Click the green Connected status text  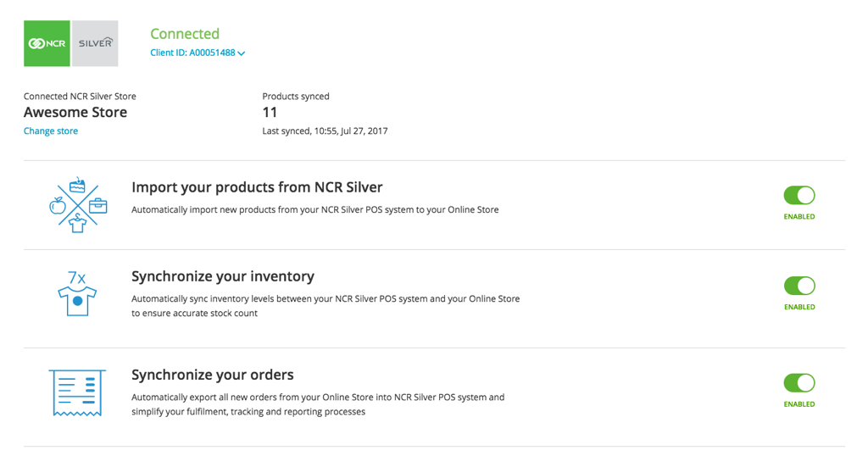[x=185, y=34]
